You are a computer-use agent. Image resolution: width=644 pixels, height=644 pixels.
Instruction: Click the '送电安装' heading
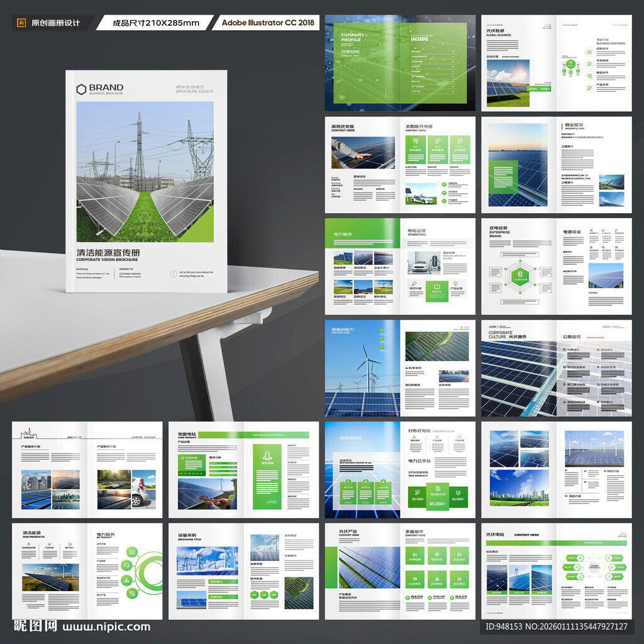[x=498, y=228]
